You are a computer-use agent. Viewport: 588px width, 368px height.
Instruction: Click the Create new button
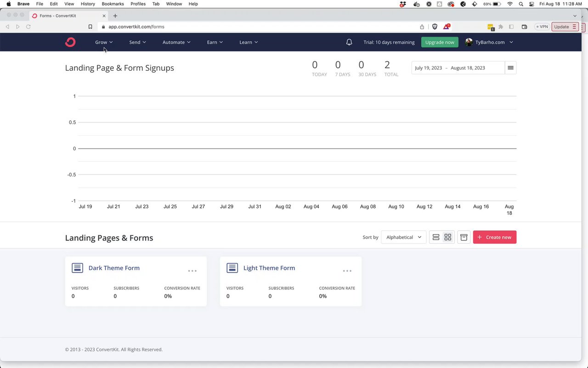pyautogui.click(x=495, y=237)
